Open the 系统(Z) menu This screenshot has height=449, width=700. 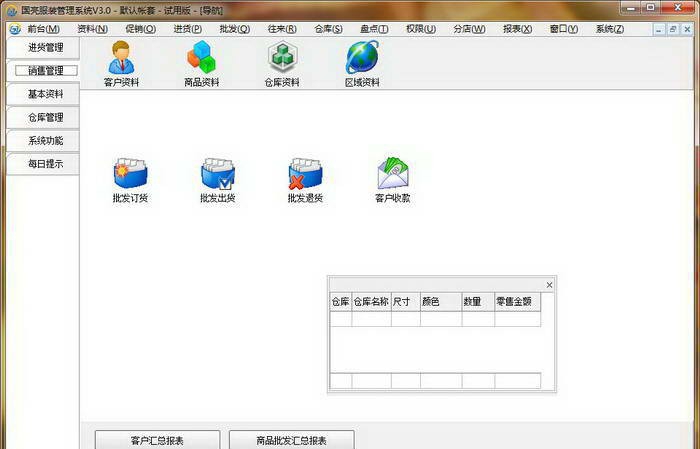point(610,29)
